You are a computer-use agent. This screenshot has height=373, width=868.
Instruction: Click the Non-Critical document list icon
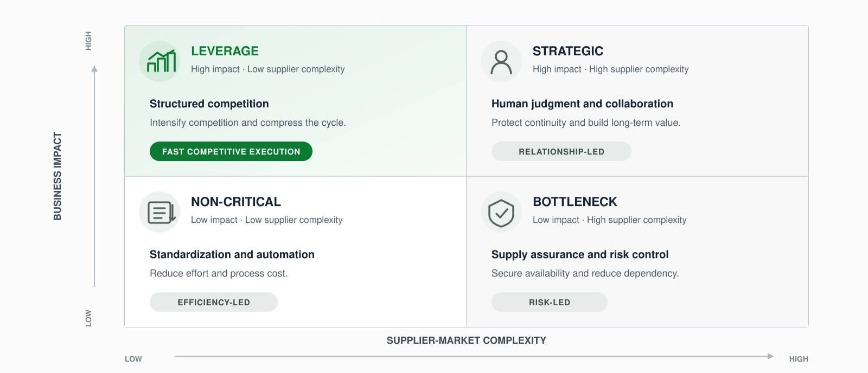point(159,212)
